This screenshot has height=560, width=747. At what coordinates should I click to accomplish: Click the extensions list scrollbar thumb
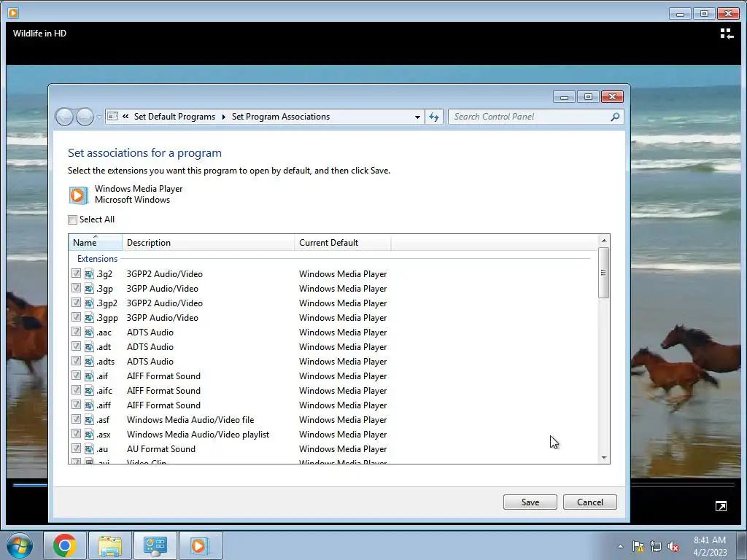coord(603,273)
